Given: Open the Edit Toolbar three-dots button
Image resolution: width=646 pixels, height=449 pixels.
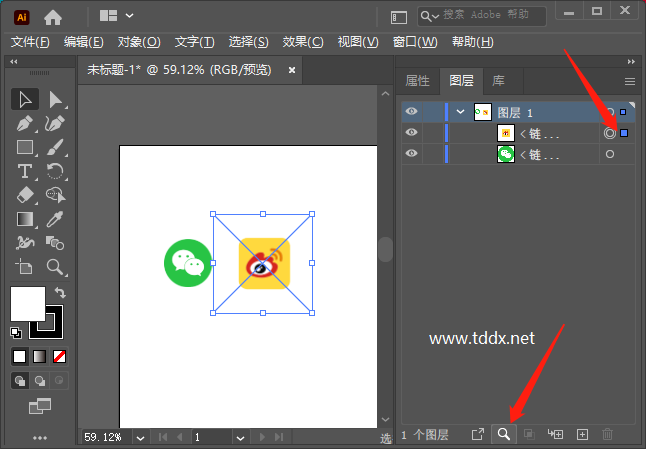Looking at the screenshot, I should click(x=40, y=437).
